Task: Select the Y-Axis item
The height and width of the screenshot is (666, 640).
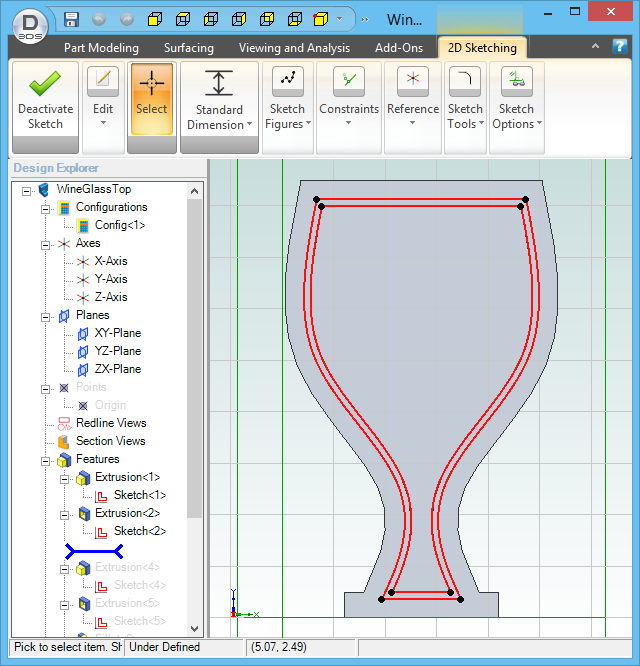Action: pyautogui.click(x=111, y=279)
